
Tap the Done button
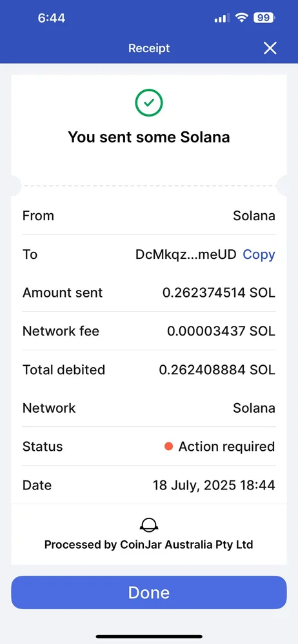click(x=149, y=592)
